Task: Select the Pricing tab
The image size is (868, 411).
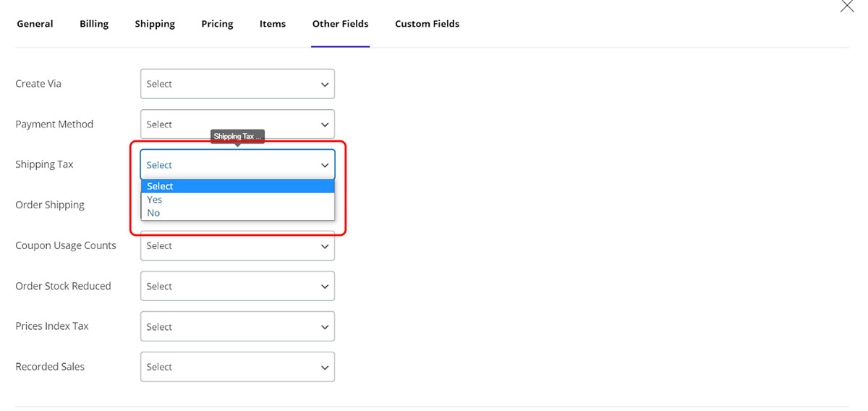Action: tap(217, 24)
